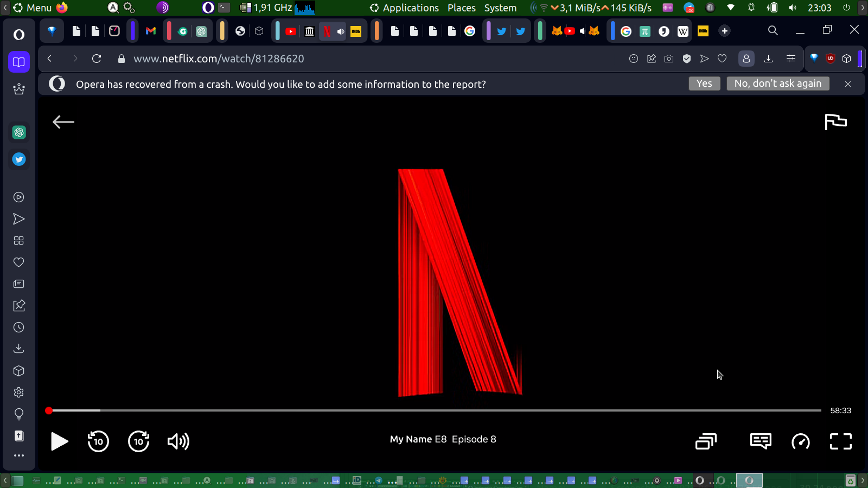Viewport: 868px width, 488px height.
Task: Click the video progress bar
Action: point(434,410)
